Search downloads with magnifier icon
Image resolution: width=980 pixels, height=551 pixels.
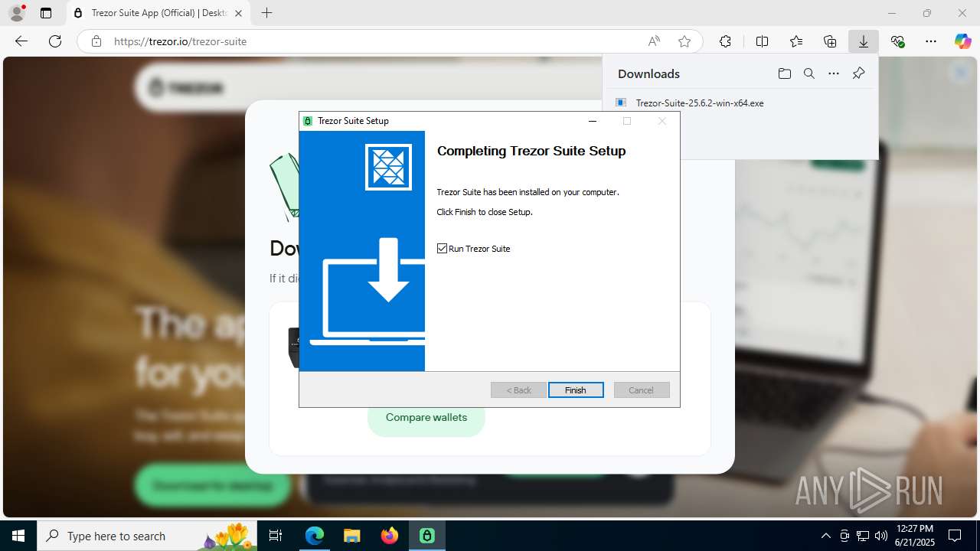(x=808, y=73)
